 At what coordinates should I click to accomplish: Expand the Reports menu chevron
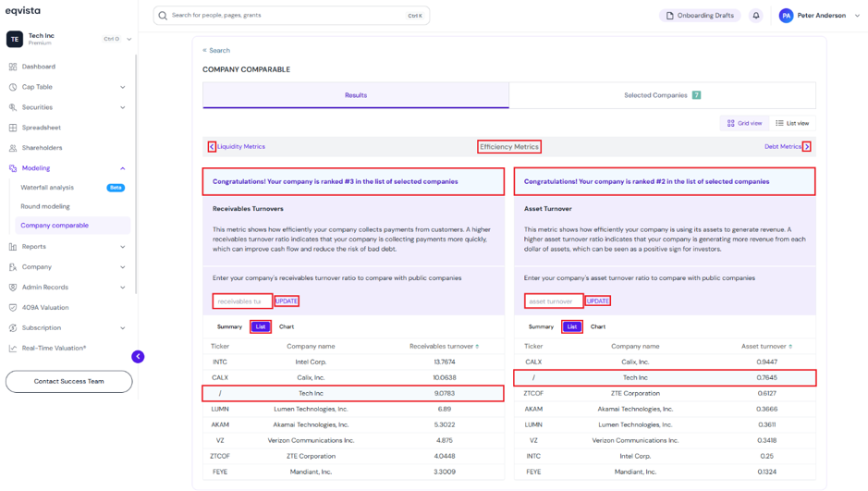click(122, 246)
